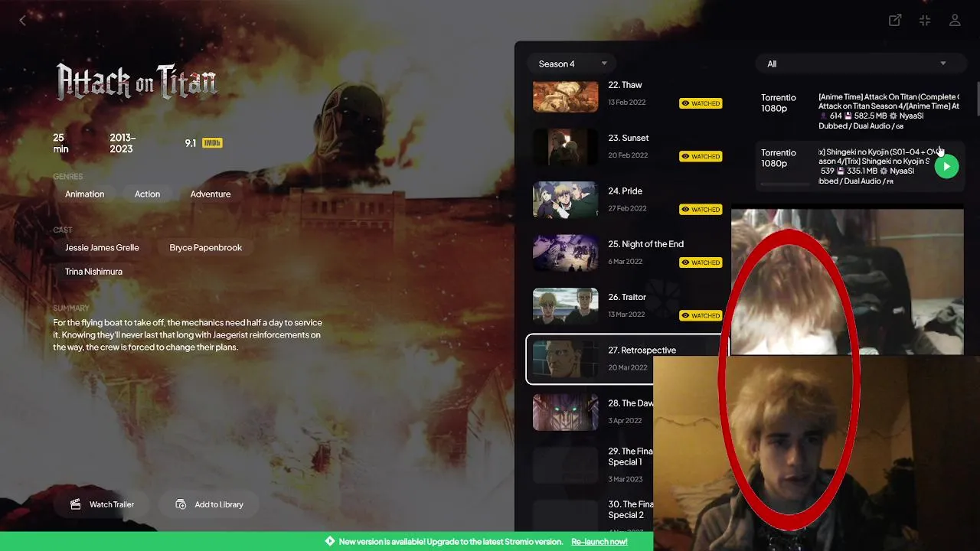
Task: Click the Sunset episode thumbnail
Action: (565, 147)
